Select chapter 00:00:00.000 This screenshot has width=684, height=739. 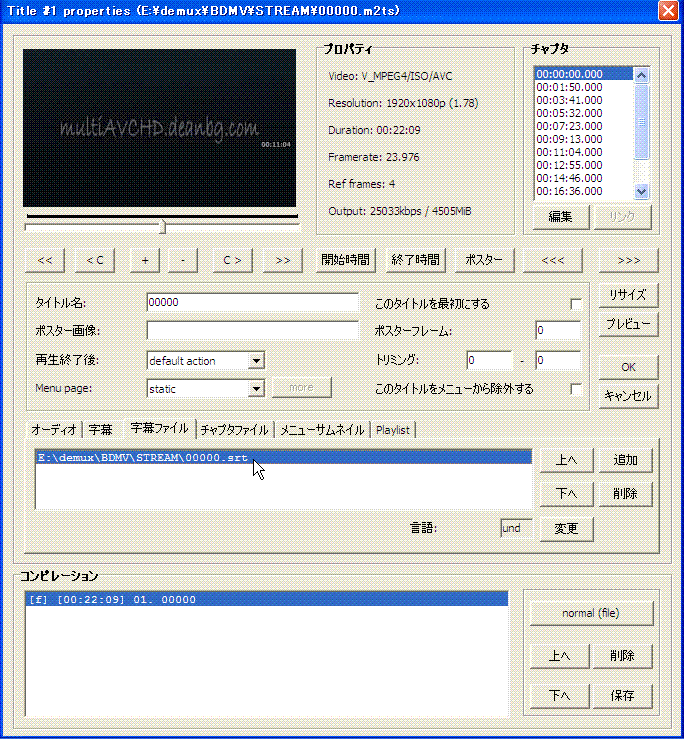pyautogui.click(x=584, y=74)
